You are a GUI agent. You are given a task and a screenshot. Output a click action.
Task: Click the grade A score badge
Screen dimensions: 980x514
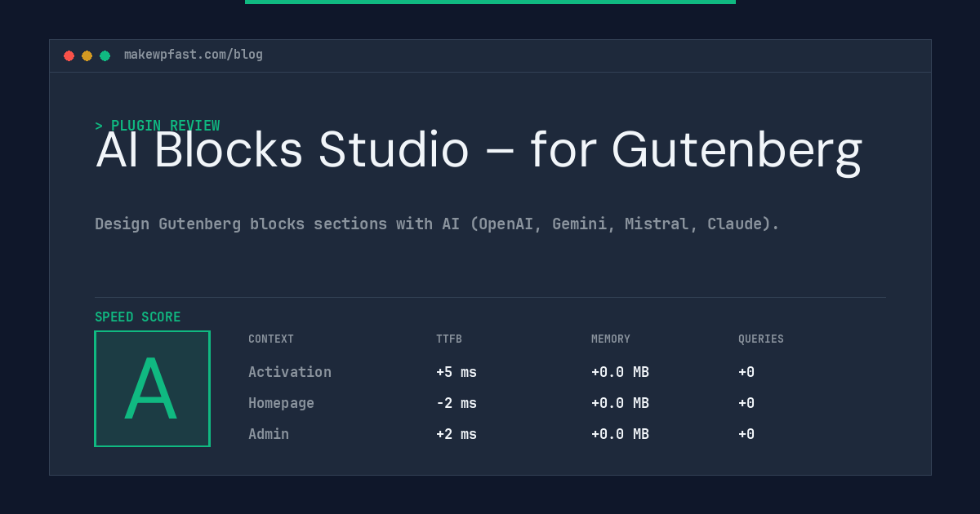[x=152, y=388]
